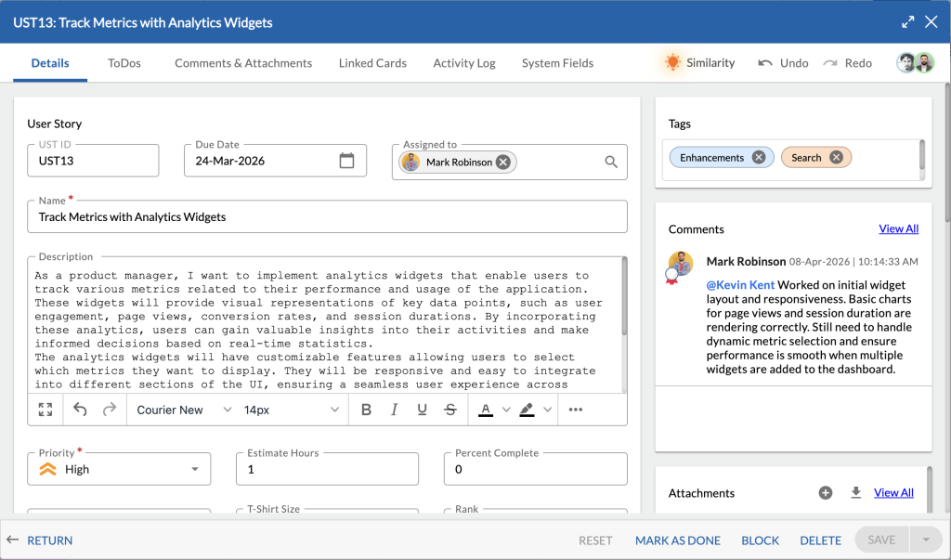
Task: Toggle strikethrough formatting in description
Action: pyautogui.click(x=450, y=410)
